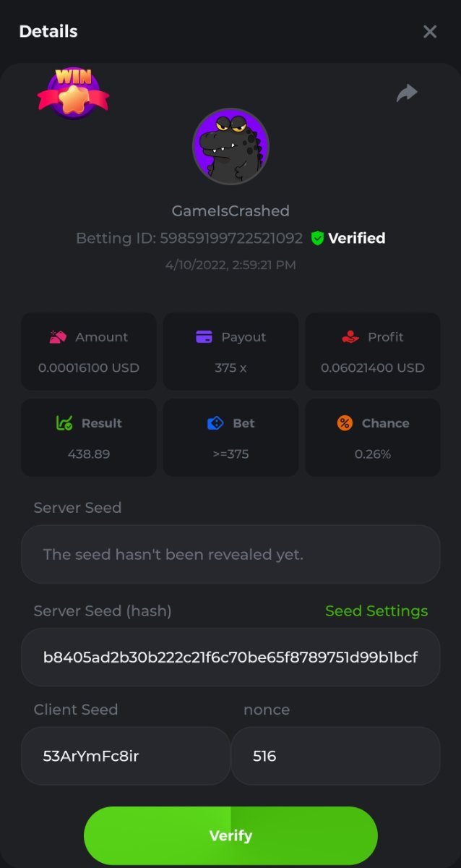Click the share arrow icon

point(407,93)
